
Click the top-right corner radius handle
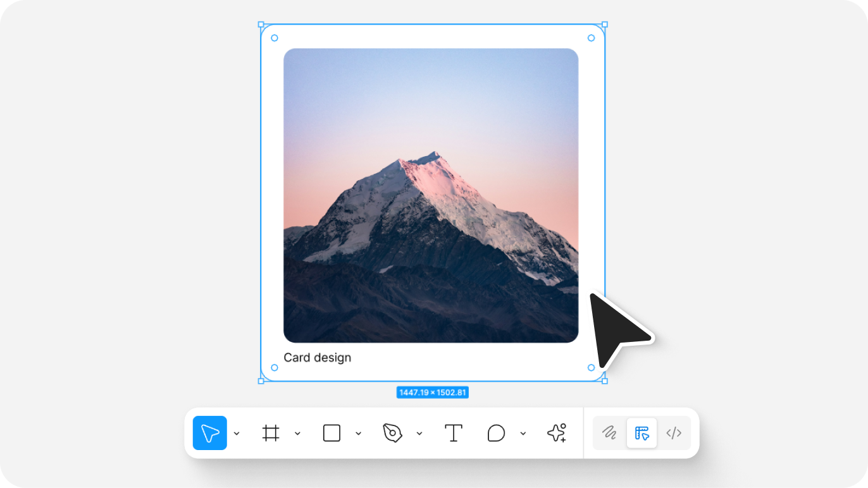coord(591,38)
